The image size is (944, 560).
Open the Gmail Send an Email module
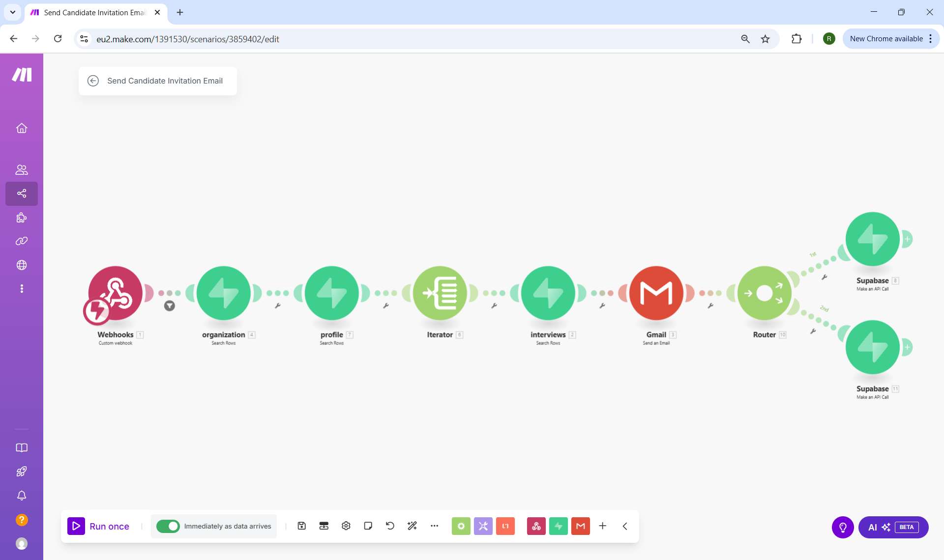[656, 293]
